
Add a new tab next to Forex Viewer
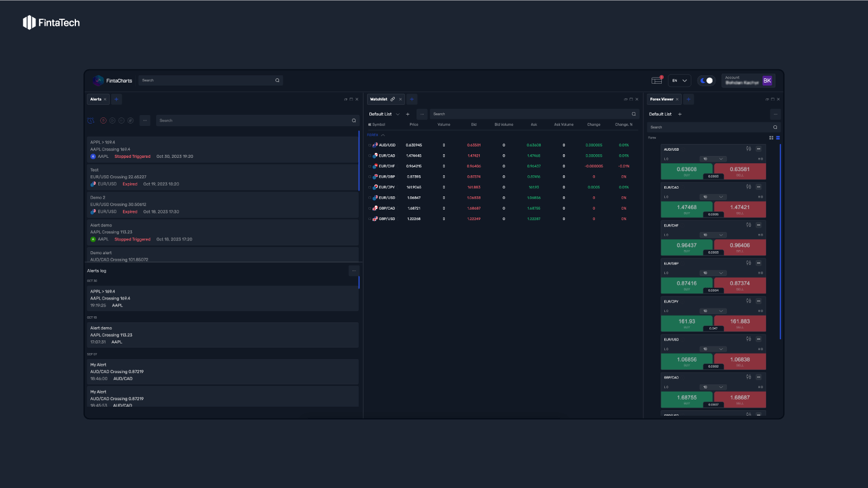pyautogui.click(x=689, y=99)
